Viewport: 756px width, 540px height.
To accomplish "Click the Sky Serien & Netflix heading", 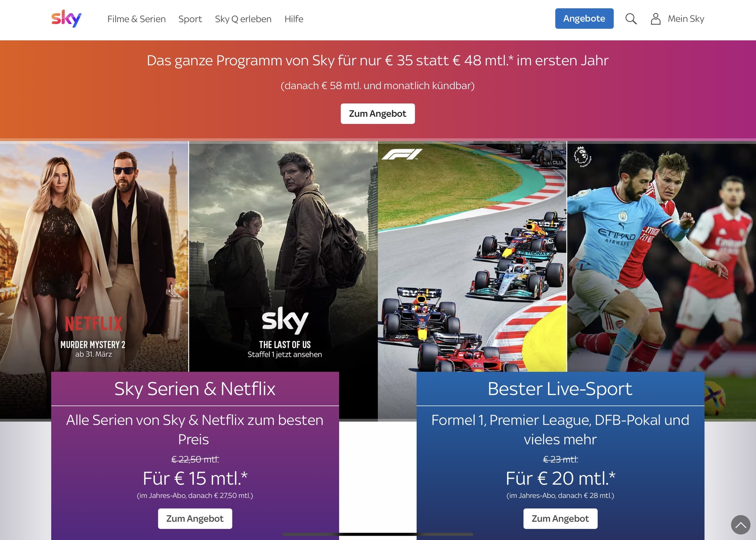I will coord(195,389).
